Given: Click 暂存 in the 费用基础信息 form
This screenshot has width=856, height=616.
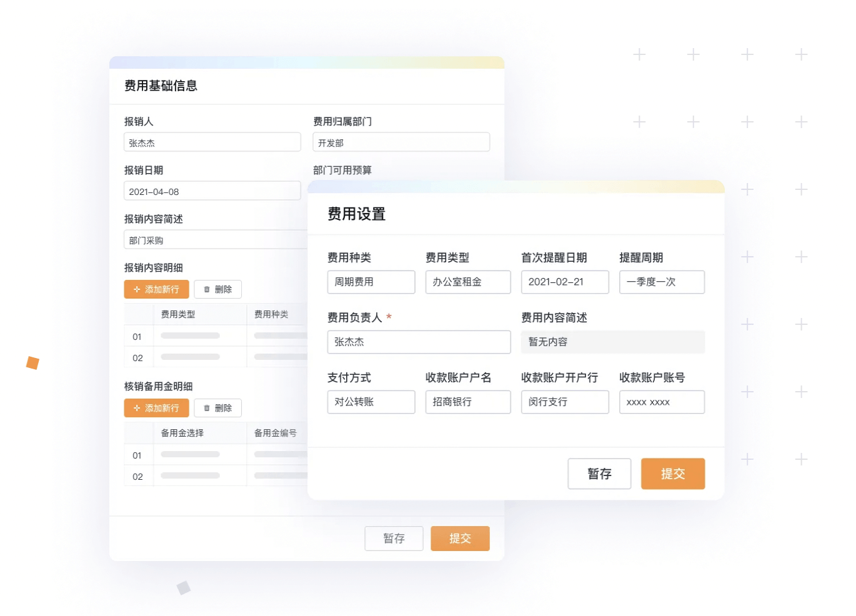Looking at the screenshot, I should (x=394, y=539).
